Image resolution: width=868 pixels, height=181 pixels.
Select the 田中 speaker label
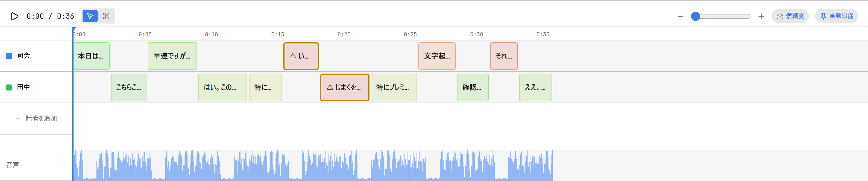pyautogui.click(x=24, y=87)
